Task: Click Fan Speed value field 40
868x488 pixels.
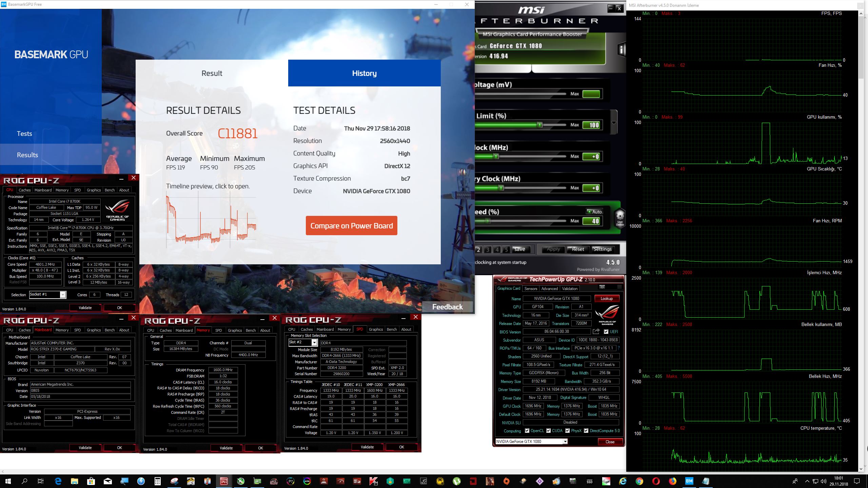Action: pos(591,221)
